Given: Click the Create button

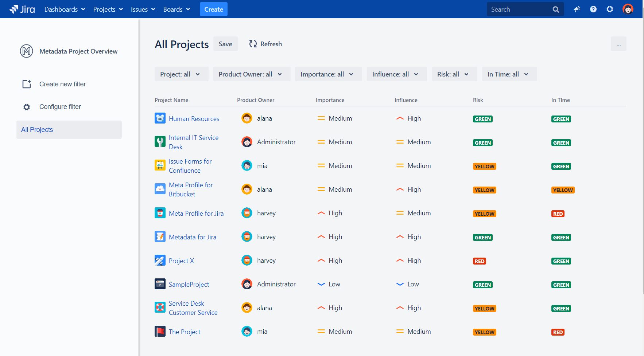Looking at the screenshot, I should pyautogui.click(x=214, y=9).
